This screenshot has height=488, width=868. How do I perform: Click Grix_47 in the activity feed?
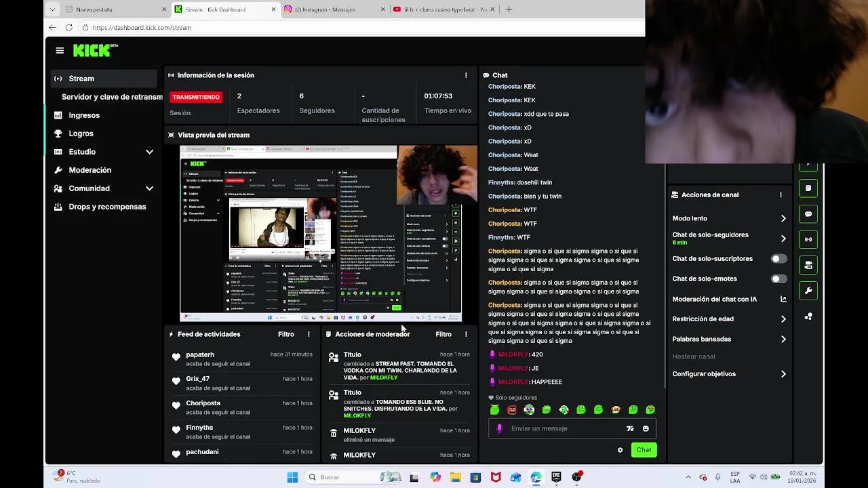[198, 379]
